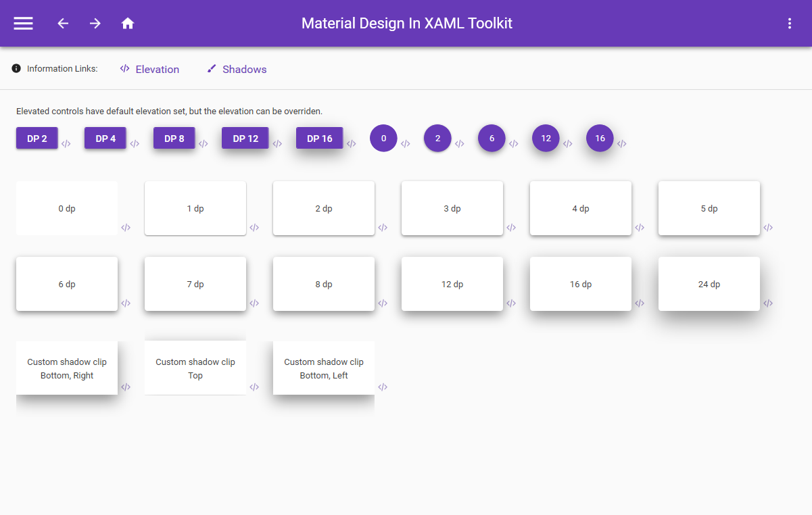Open code icon beside the 12 dp card
Image resolution: width=812 pixels, height=515 pixels.
coord(511,303)
